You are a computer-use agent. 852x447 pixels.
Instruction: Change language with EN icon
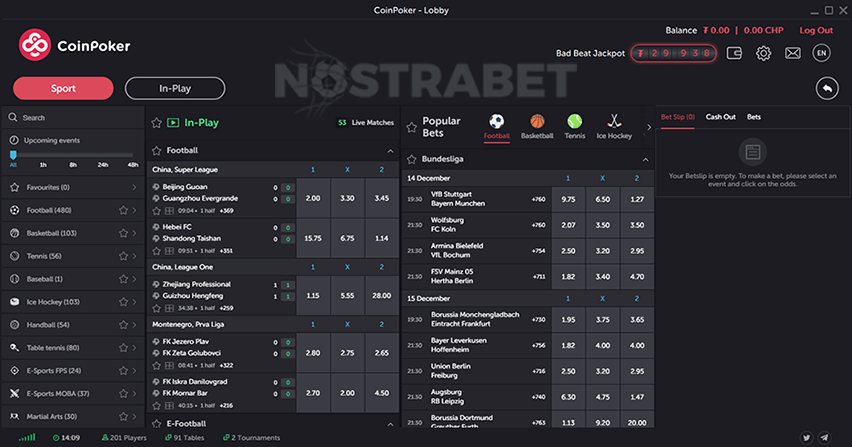pyautogui.click(x=822, y=53)
